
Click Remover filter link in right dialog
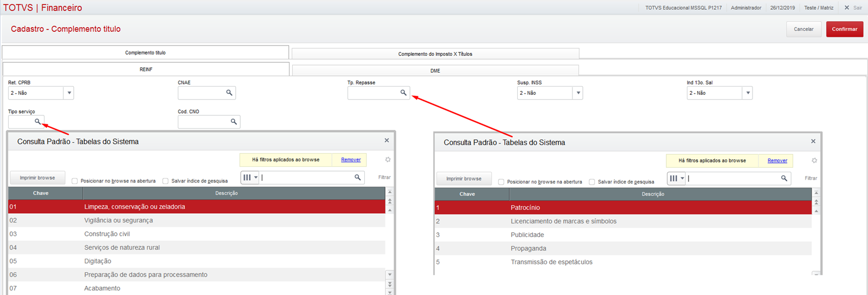[x=777, y=161]
